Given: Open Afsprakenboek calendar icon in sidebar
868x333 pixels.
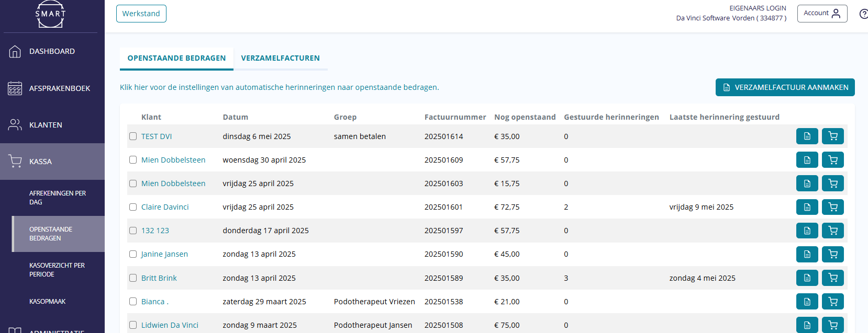Looking at the screenshot, I should [15, 88].
